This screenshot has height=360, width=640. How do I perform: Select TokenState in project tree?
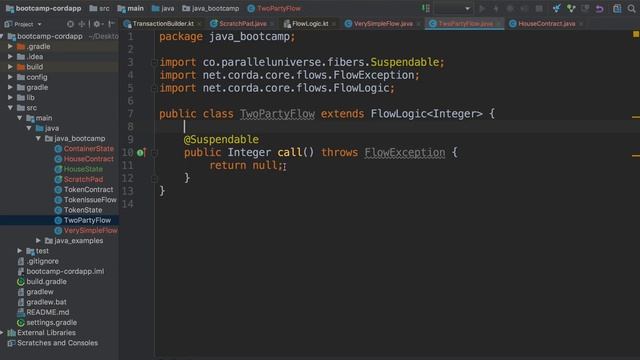pyautogui.click(x=78, y=210)
